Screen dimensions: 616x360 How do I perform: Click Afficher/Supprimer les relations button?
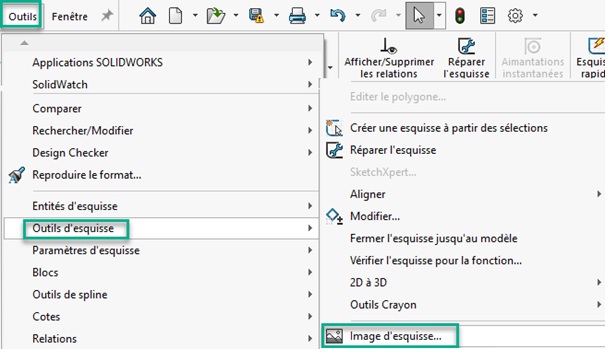pyautogui.click(x=389, y=58)
